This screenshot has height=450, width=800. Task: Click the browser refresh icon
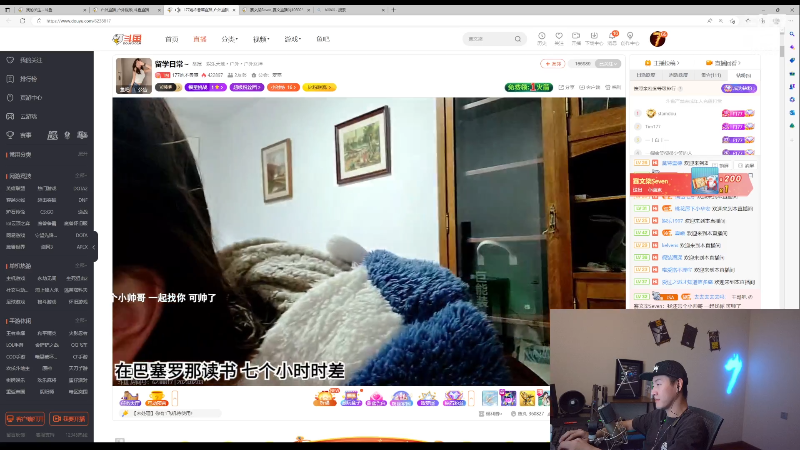point(22,21)
